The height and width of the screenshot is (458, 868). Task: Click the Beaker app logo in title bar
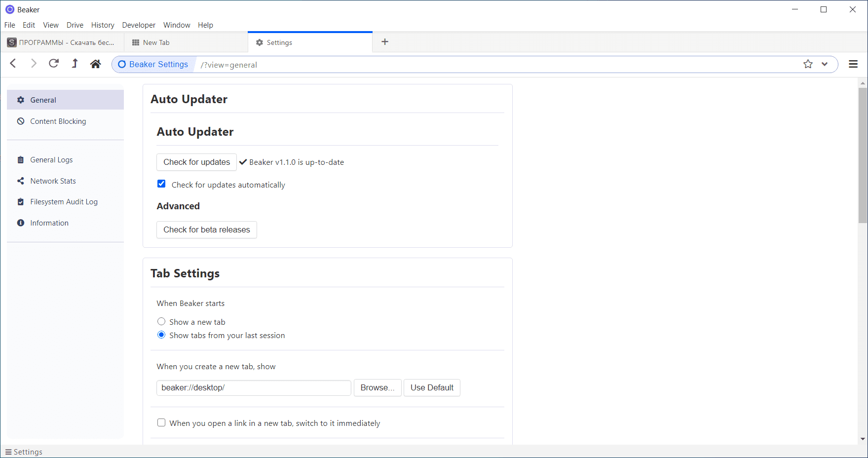[x=10, y=9]
